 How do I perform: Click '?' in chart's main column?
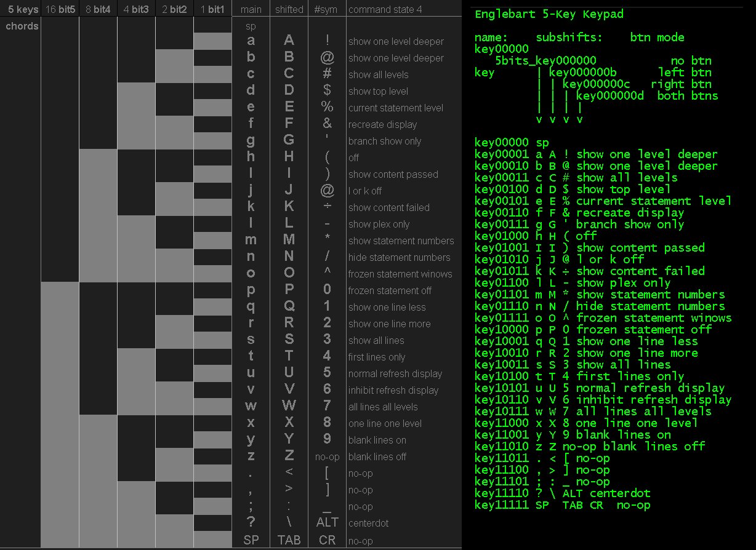click(x=251, y=522)
